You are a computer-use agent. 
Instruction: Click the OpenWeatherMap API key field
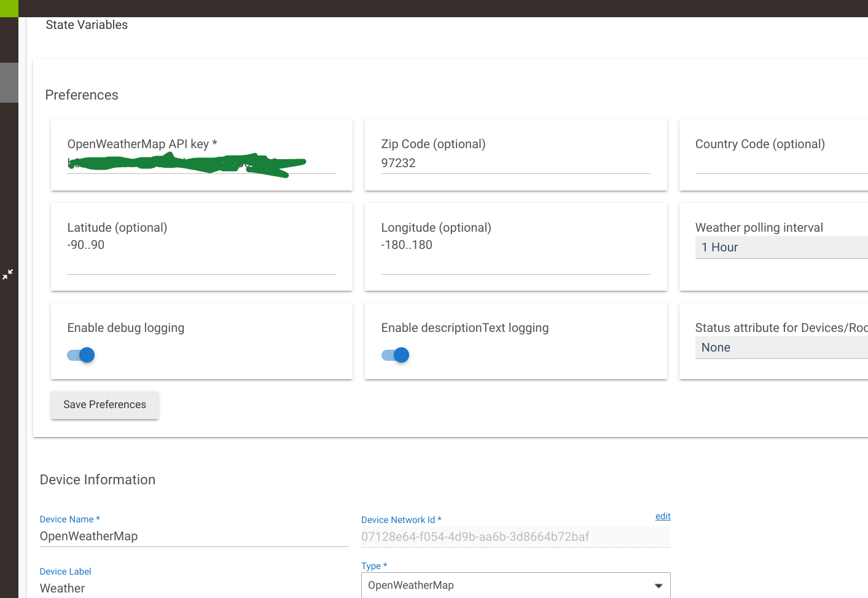point(201,163)
